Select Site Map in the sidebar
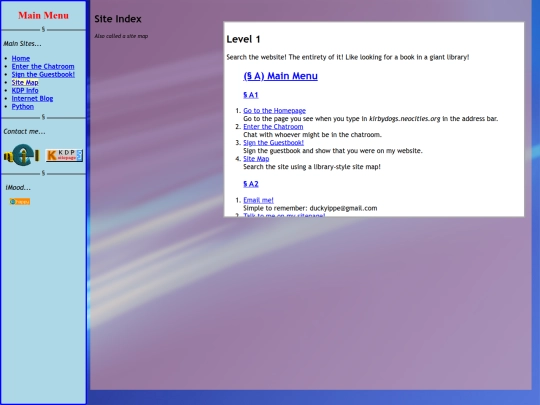 tap(25, 83)
